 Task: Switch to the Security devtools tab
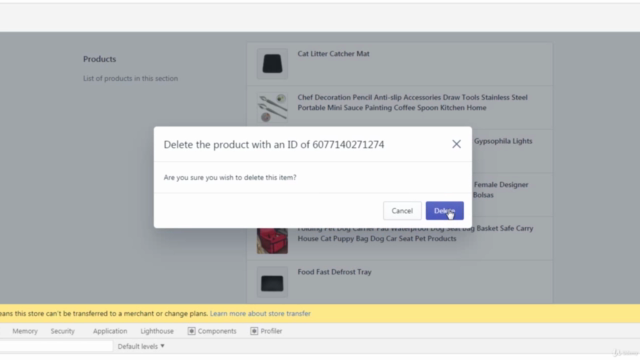pyautogui.click(x=62, y=331)
